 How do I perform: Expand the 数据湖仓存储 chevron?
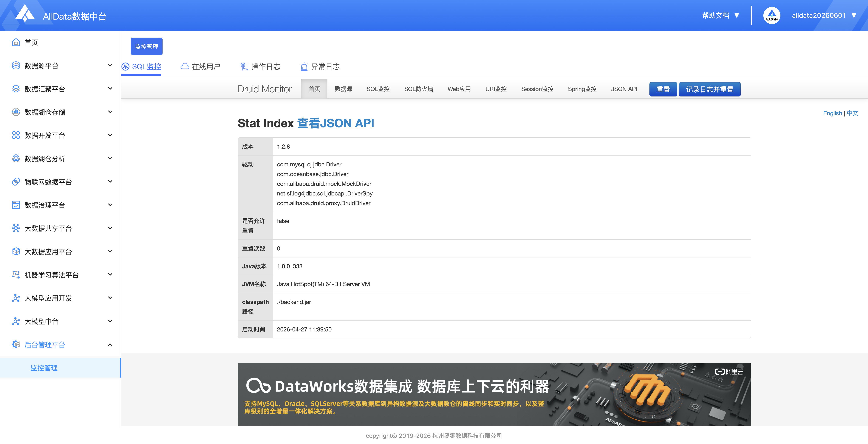click(x=110, y=112)
